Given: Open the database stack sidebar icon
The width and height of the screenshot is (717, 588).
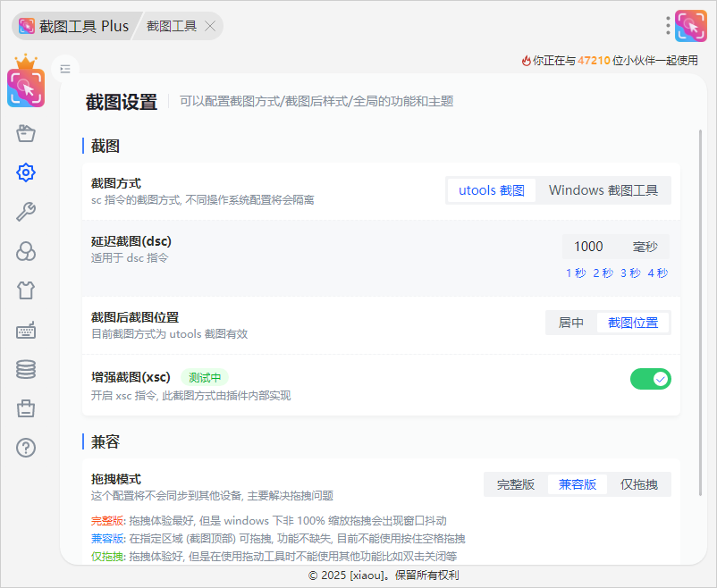Looking at the screenshot, I should coord(26,369).
